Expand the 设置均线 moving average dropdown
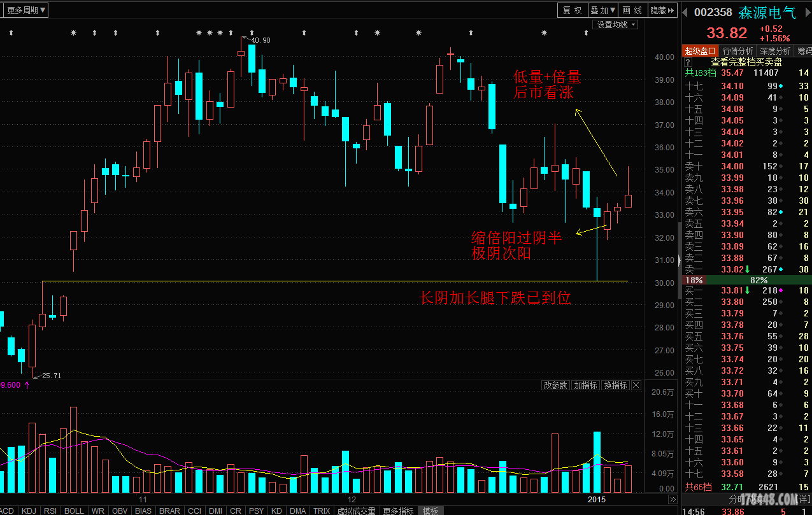The width and height of the screenshot is (812, 515). (x=616, y=24)
